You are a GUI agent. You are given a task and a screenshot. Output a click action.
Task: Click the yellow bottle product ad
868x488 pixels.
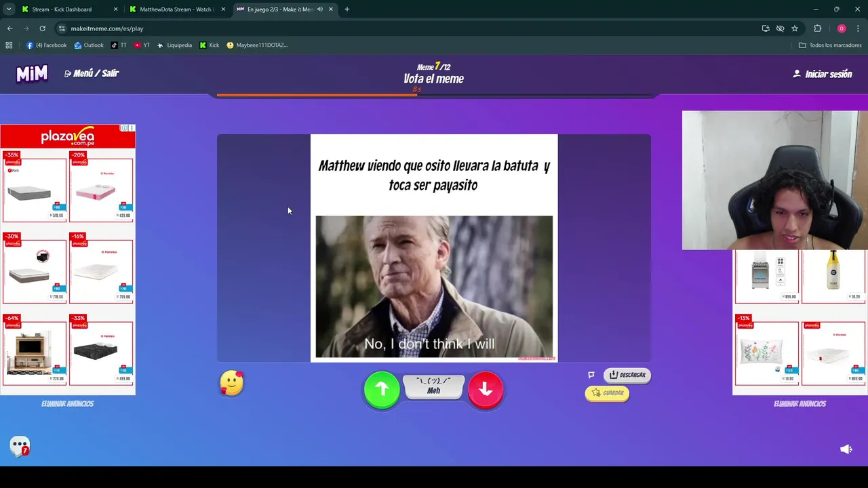click(833, 277)
